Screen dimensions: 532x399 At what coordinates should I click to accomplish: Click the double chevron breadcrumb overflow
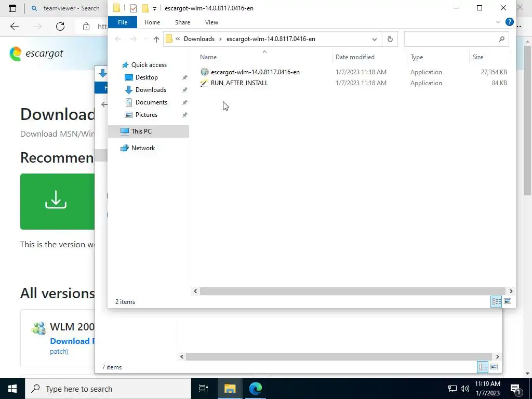point(178,39)
